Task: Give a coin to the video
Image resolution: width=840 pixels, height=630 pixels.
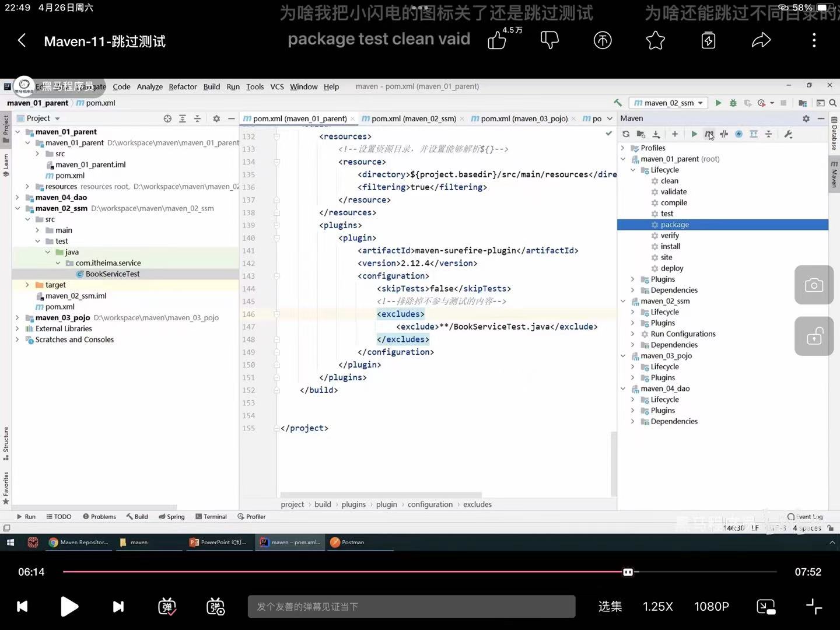Action: pyautogui.click(x=603, y=40)
